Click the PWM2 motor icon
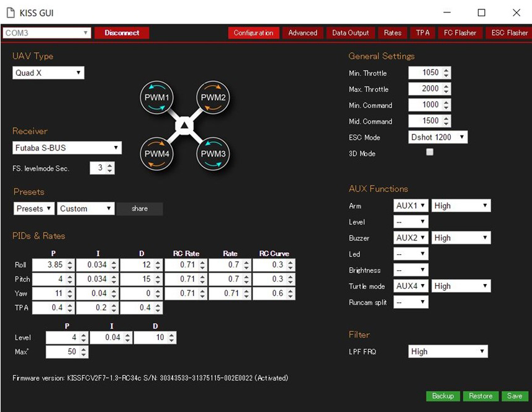 tap(213, 98)
